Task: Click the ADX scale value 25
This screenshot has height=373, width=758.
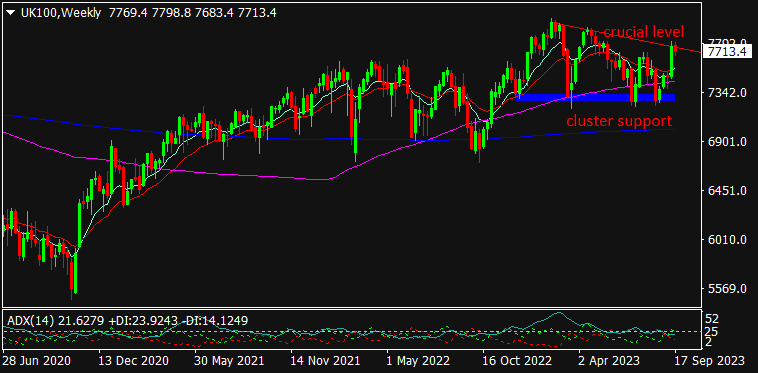Action: click(x=712, y=331)
